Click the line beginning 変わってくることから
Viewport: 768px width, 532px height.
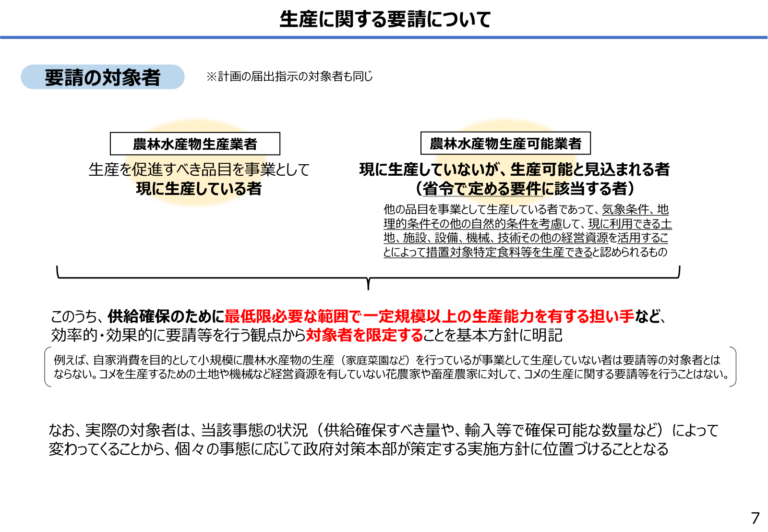click(359, 449)
